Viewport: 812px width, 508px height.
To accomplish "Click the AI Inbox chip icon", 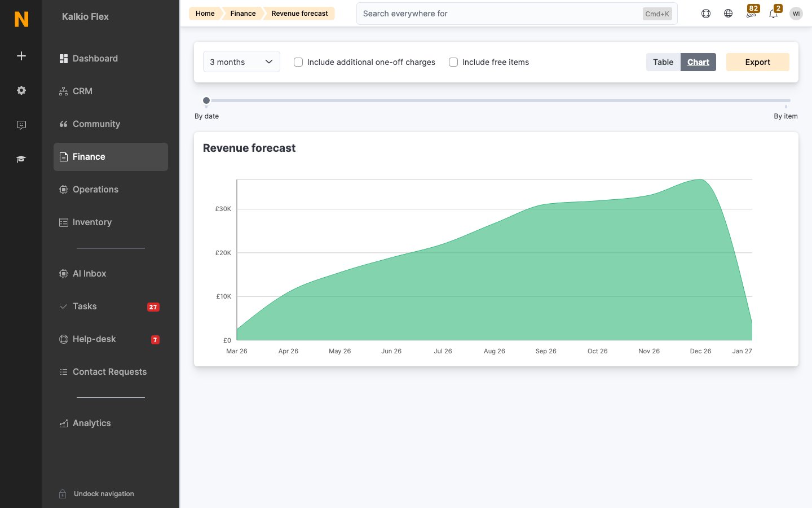I will click(x=64, y=274).
